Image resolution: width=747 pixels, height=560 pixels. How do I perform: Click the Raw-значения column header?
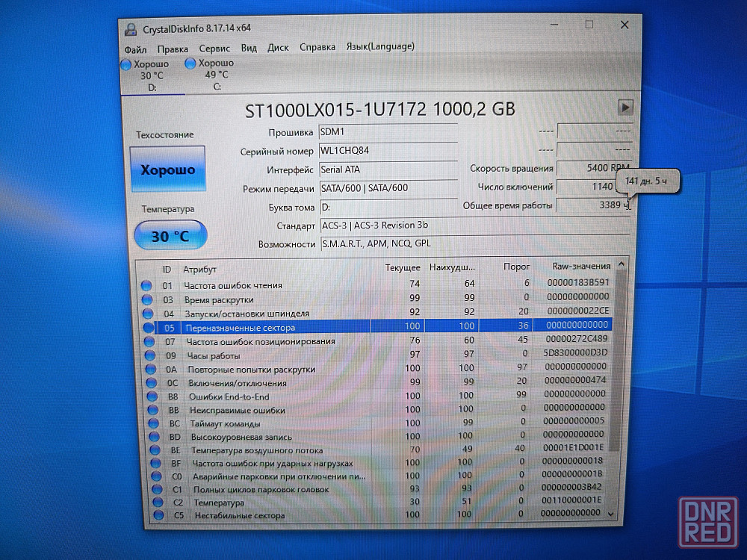pos(580,266)
